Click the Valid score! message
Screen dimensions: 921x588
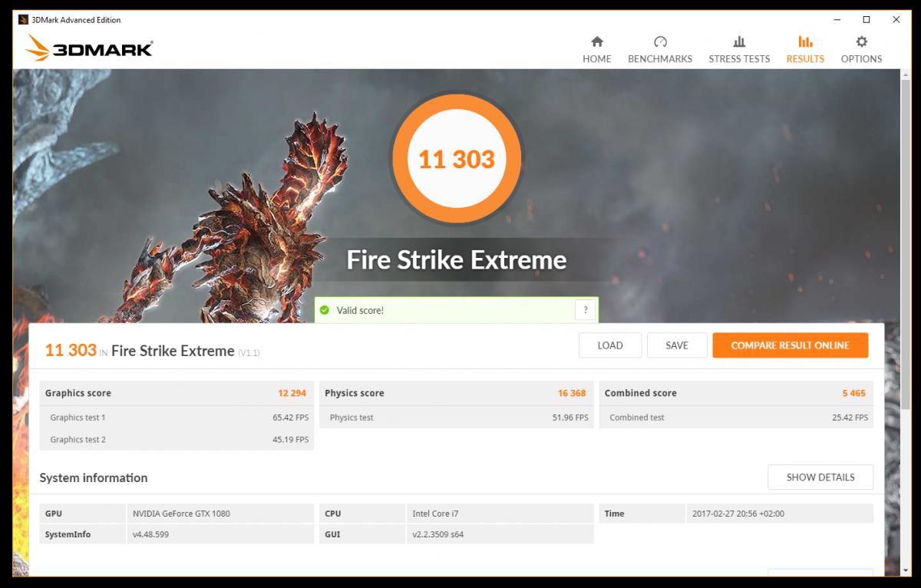(361, 310)
